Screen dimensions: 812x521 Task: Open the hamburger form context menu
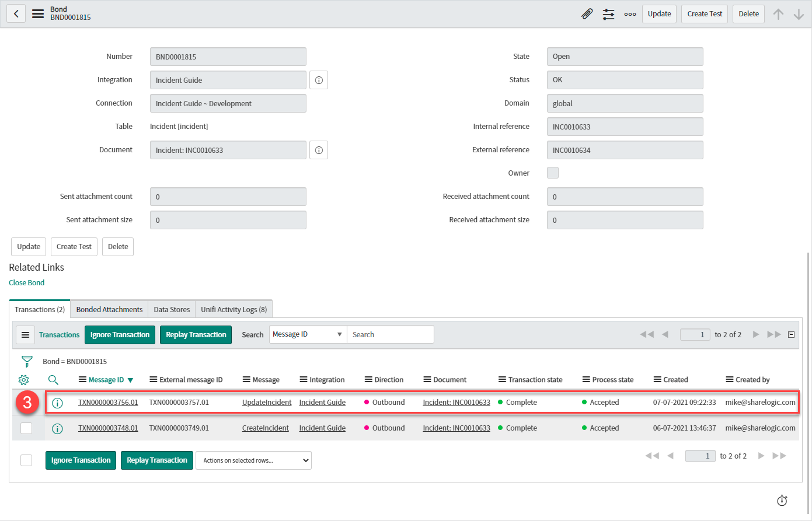click(x=38, y=14)
